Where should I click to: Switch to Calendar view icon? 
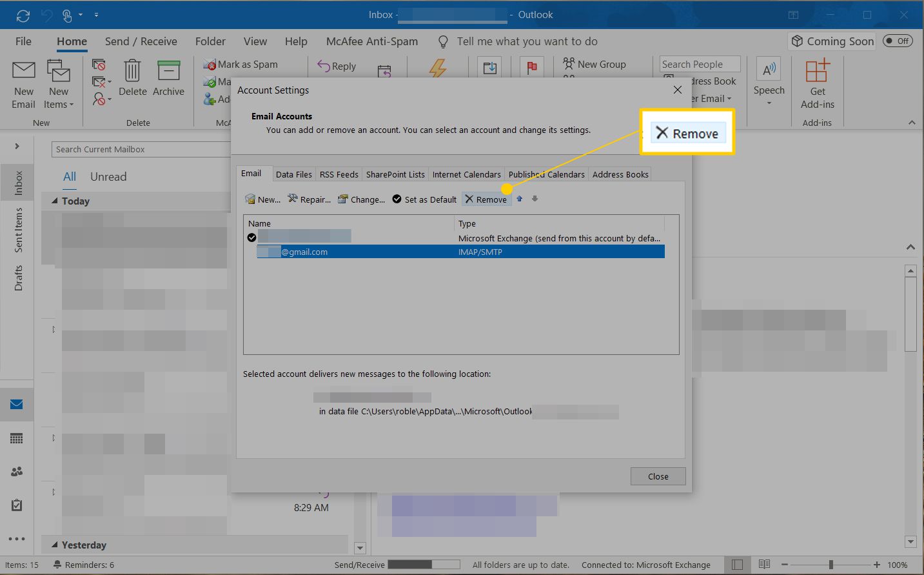pyautogui.click(x=17, y=439)
